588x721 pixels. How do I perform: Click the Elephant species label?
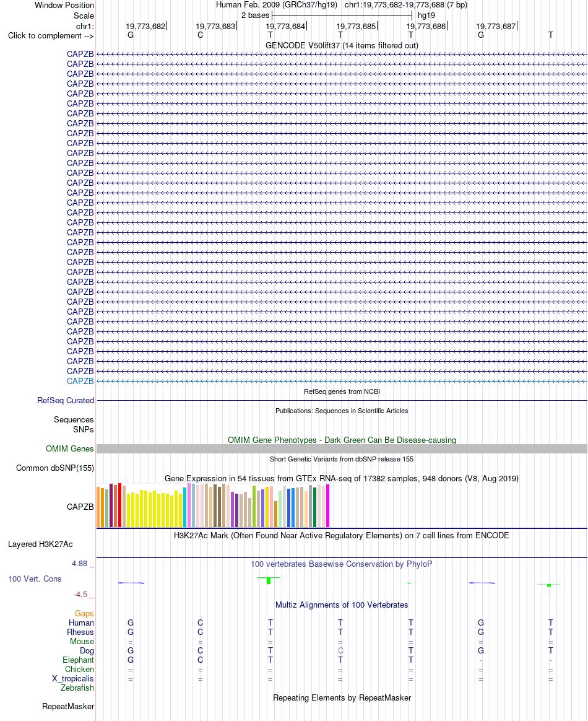[78, 660]
